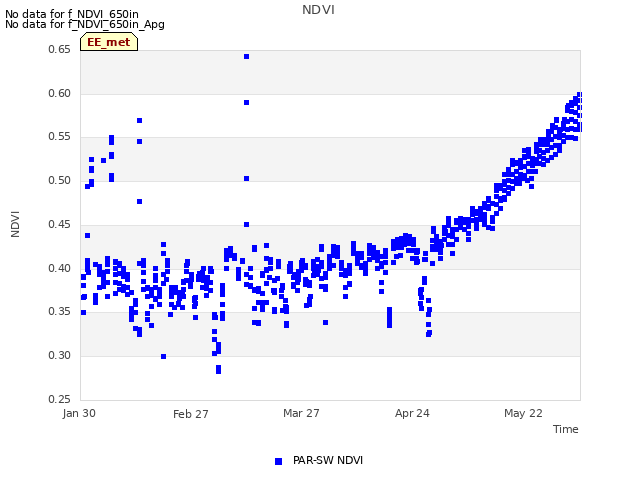
Task: Click the 0.35 y-axis tick label
Action: [60, 311]
